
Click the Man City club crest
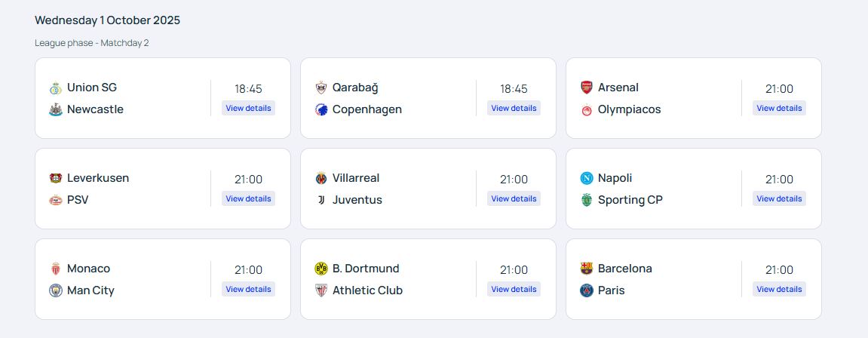click(x=55, y=290)
